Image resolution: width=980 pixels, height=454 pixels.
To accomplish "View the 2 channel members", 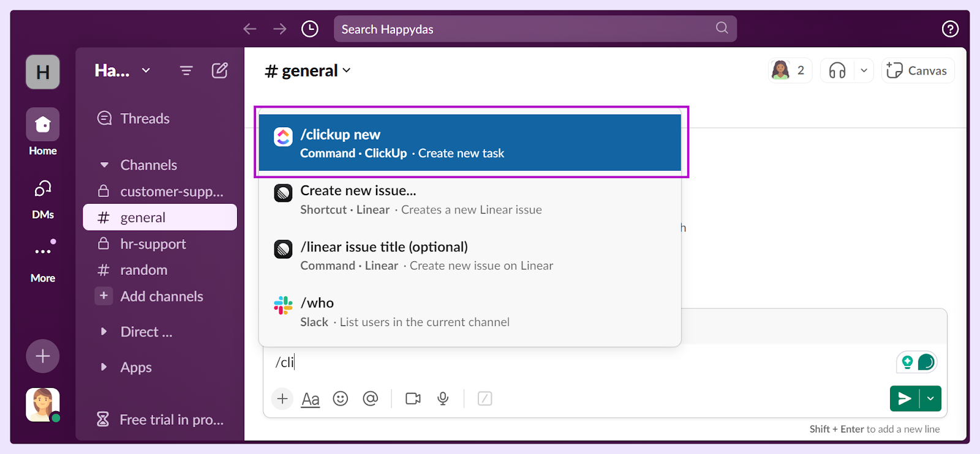I will pos(790,70).
